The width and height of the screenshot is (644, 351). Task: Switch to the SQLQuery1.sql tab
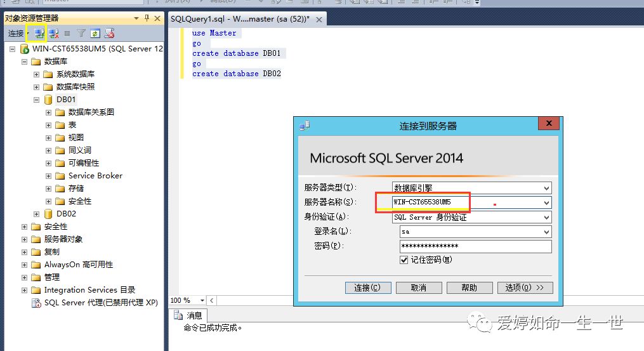point(240,19)
